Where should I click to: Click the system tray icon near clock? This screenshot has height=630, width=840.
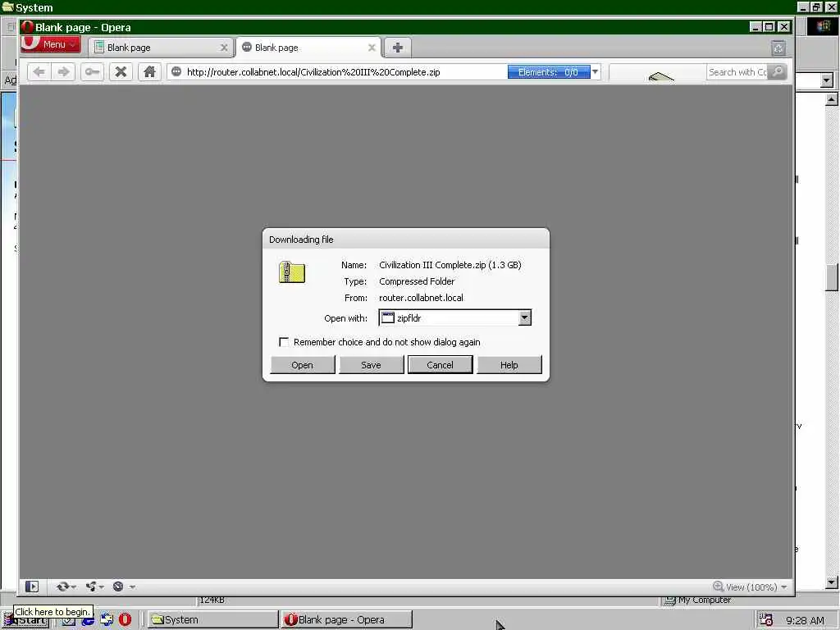point(767,620)
